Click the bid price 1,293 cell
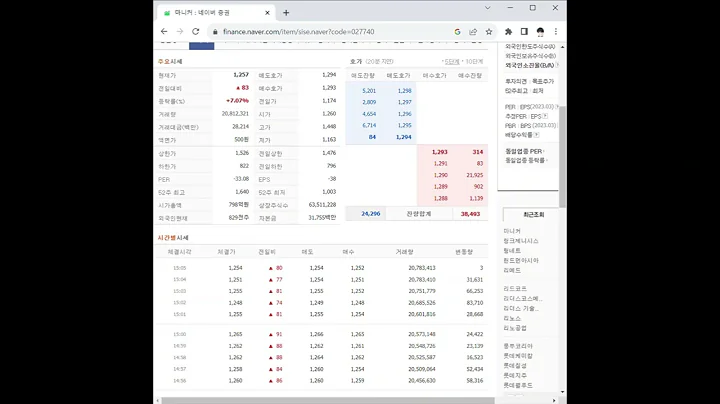The width and height of the screenshot is (720, 404). (x=439, y=152)
